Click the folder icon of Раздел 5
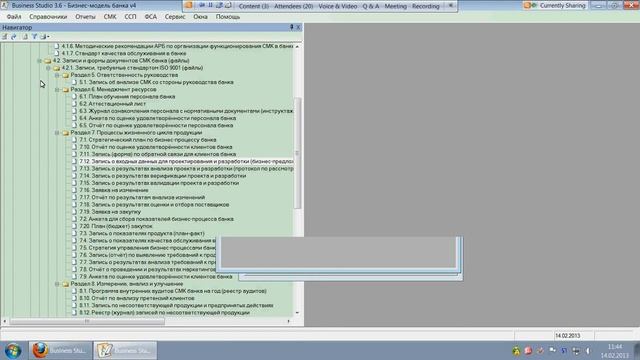640x360 pixels. [65, 75]
